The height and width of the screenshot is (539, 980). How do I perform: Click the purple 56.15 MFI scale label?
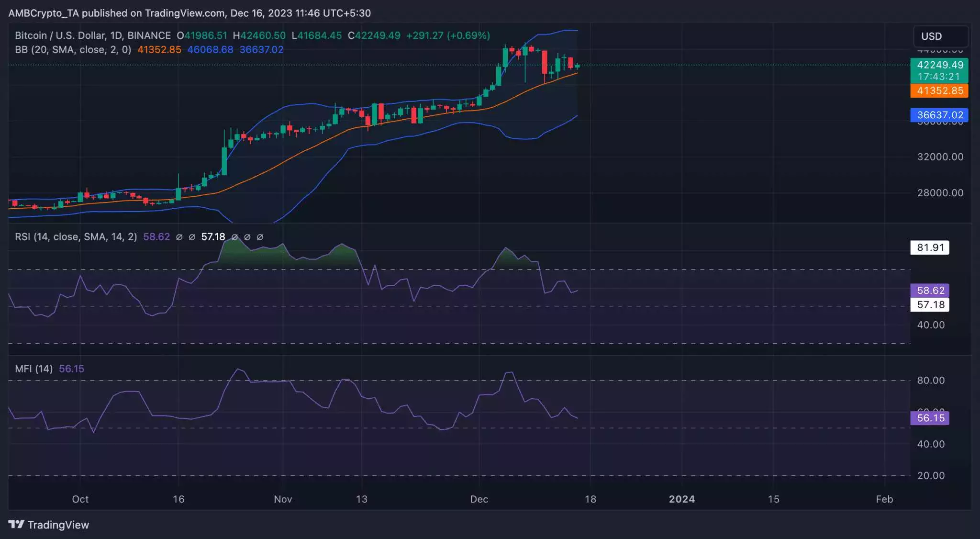(930, 418)
